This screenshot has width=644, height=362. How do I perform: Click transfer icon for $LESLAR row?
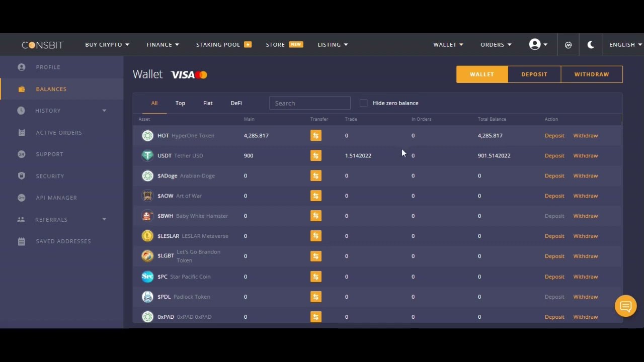(316, 236)
